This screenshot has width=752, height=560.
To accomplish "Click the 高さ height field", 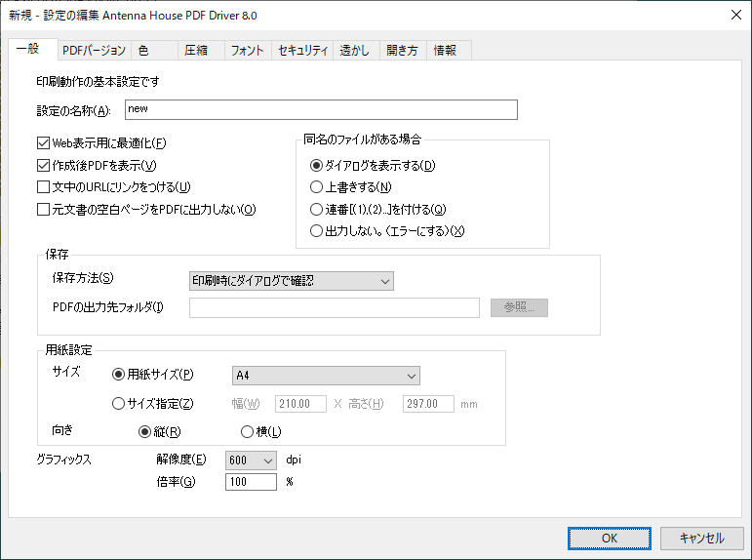I will coord(428,404).
